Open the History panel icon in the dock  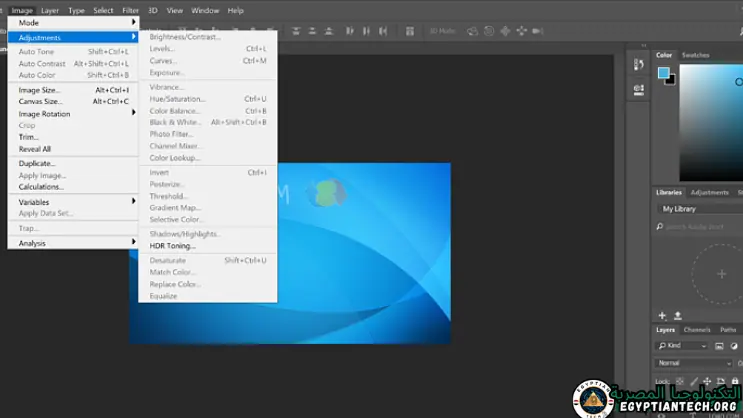640,65
